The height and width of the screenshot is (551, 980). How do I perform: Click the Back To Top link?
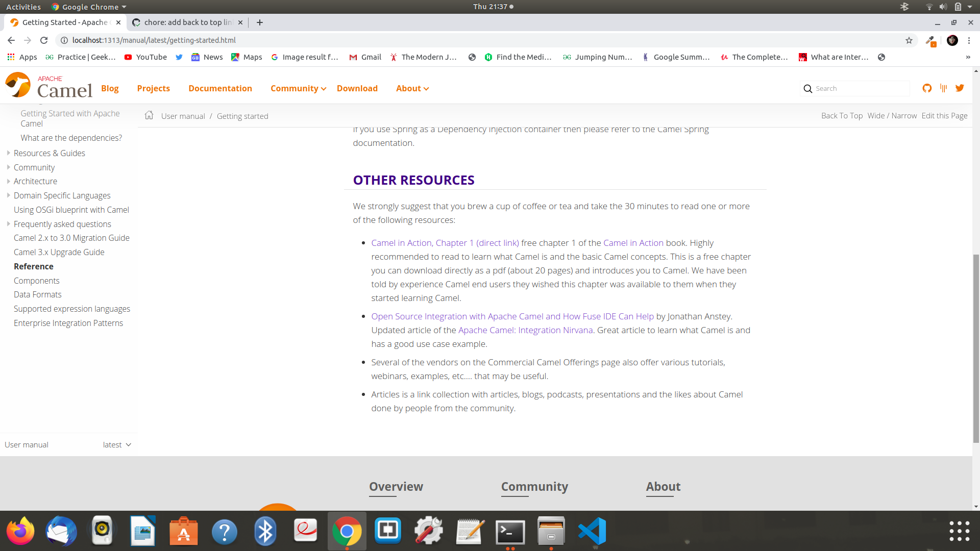coord(842,116)
